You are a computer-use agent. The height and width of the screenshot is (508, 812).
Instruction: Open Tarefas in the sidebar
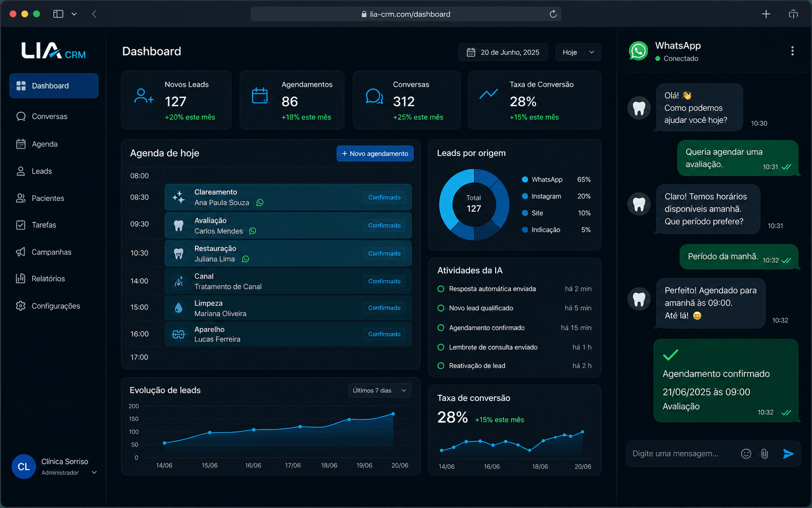click(54, 225)
